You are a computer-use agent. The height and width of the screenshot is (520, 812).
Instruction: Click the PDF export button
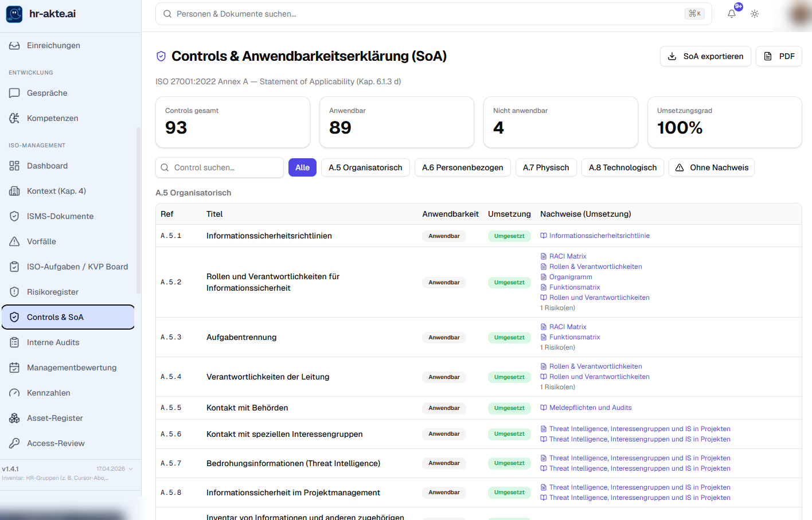(x=779, y=56)
